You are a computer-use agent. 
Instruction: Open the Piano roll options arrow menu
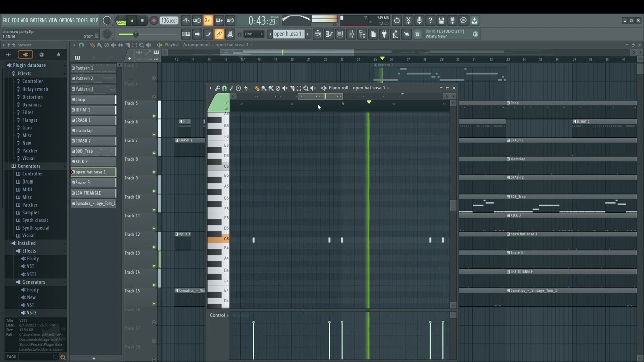[x=210, y=88]
